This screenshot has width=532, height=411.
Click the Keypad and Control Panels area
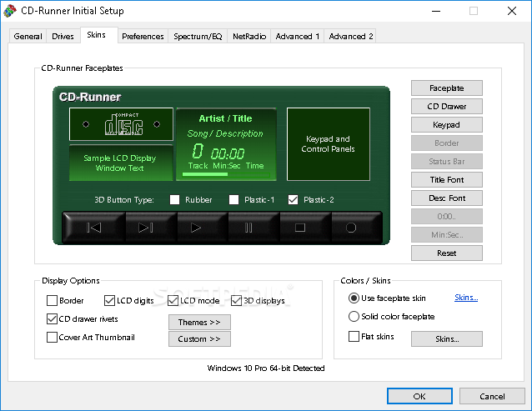328,144
